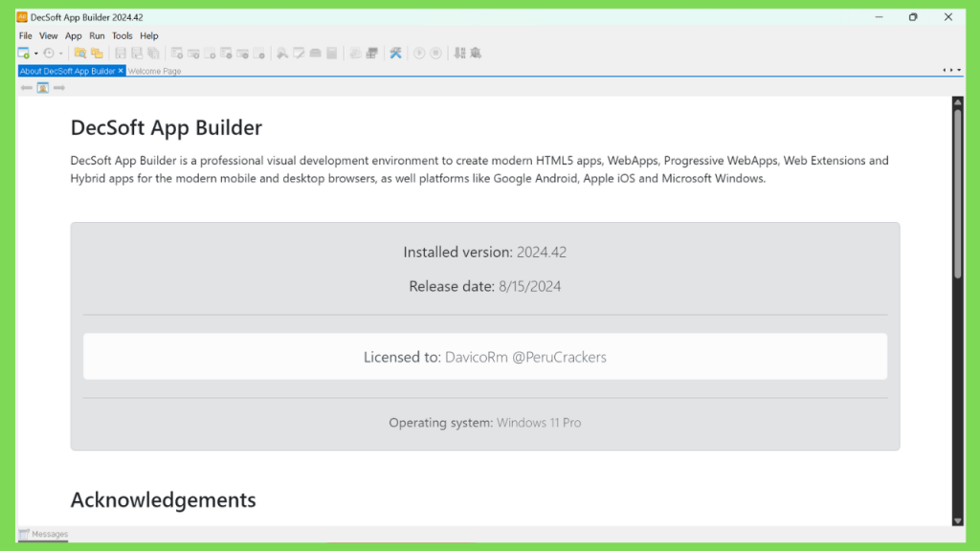
Task: Open the tab list dropdown arrow at far right
Action: click(959, 70)
